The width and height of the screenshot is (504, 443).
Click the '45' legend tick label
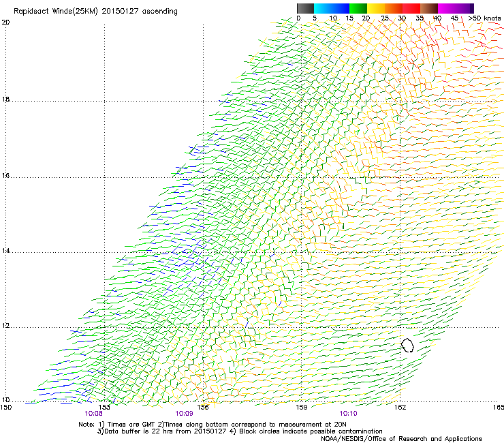coord(454,18)
